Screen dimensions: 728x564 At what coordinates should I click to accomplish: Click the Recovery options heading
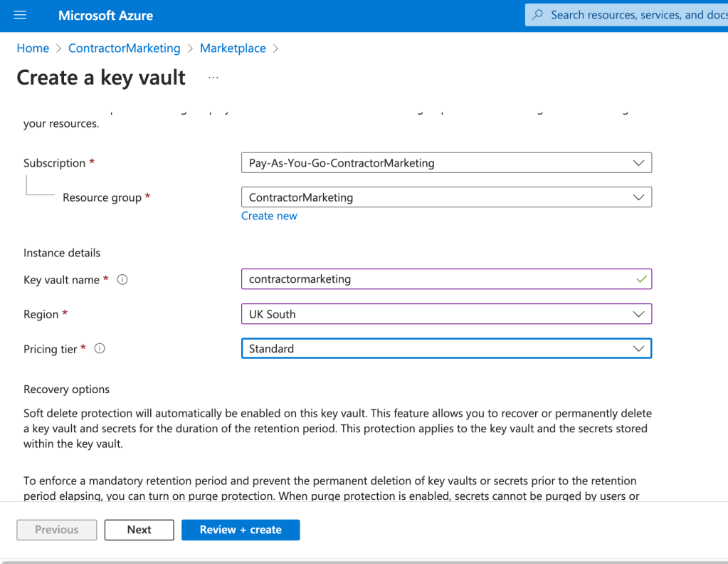pos(66,390)
